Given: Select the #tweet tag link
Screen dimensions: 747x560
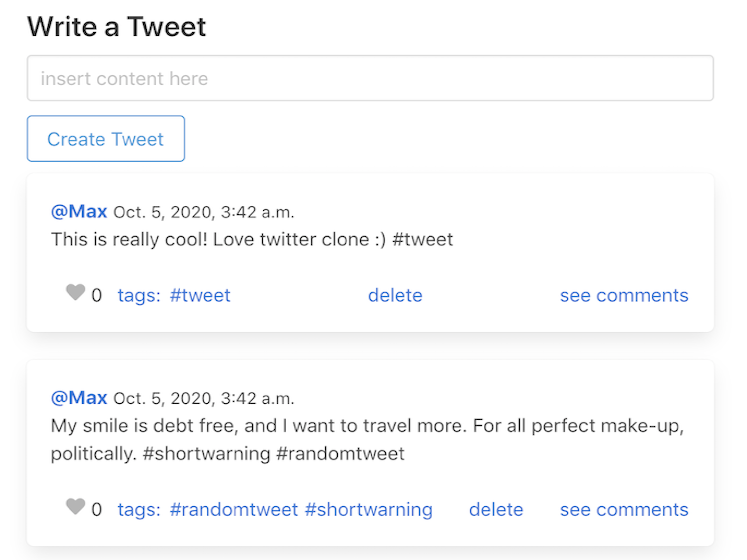Looking at the screenshot, I should [200, 295].
